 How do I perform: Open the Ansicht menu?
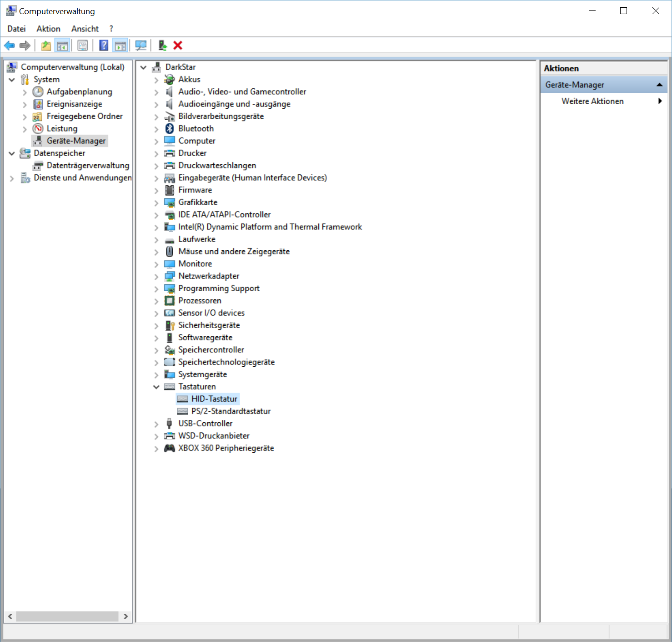point(85,29)
